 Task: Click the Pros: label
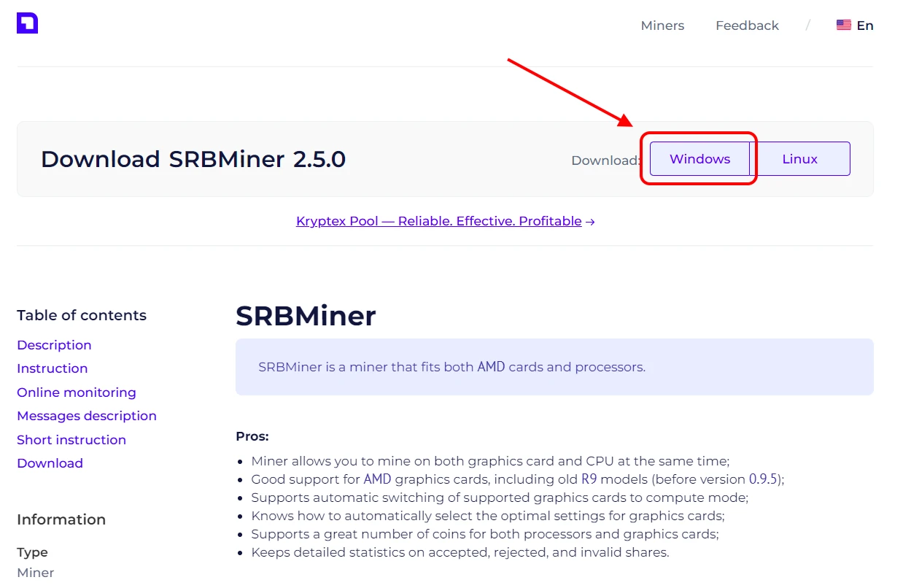click(x=252, y=436)
